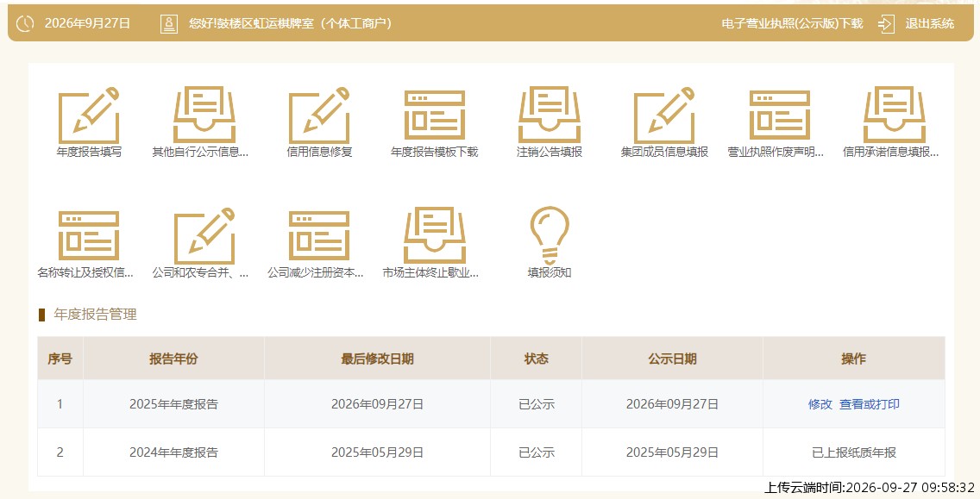The image size is (980, 499).
Task: Click 公示日期 cell in 2024 report row
Action: coord(673,452)
